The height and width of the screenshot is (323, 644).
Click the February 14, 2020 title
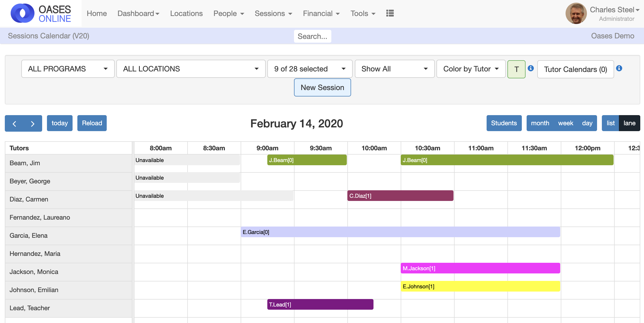[x=296, y=123]
